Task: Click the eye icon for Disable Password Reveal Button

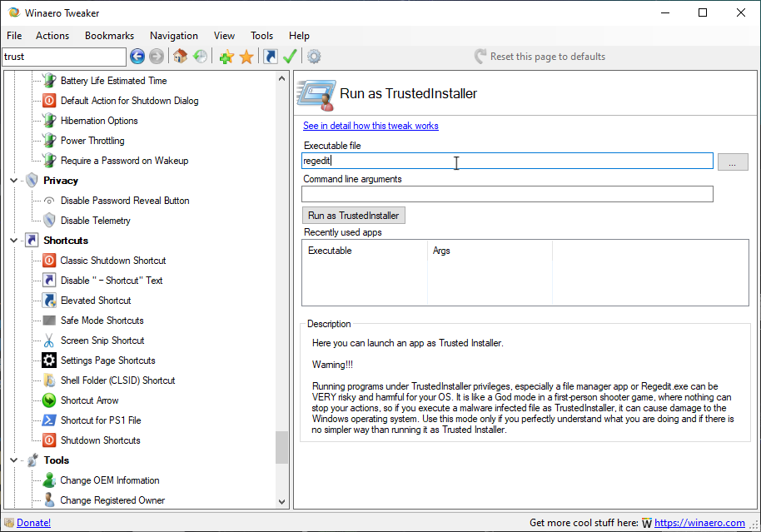Action: pos(49,201)
